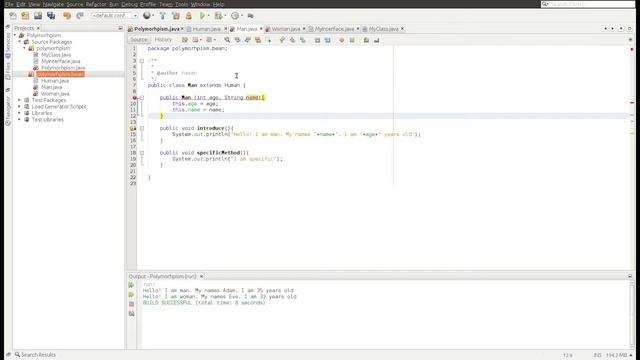Click the Open Project toolbar icon
Viewport: 640px width, 360px height.
pyautogui.click(x=38, y=16)
